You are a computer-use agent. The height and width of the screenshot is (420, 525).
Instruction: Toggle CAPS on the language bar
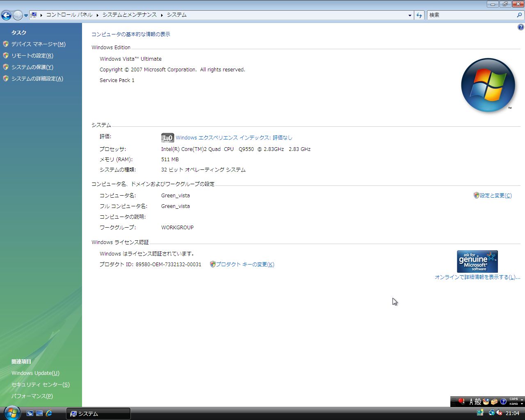click(x=514, y=399)
